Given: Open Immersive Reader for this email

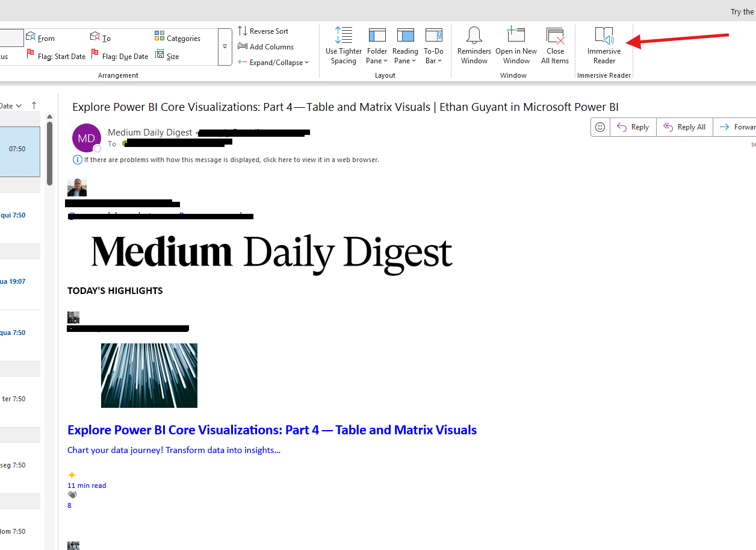Looking at the screenshot, I should click(604, 45).
